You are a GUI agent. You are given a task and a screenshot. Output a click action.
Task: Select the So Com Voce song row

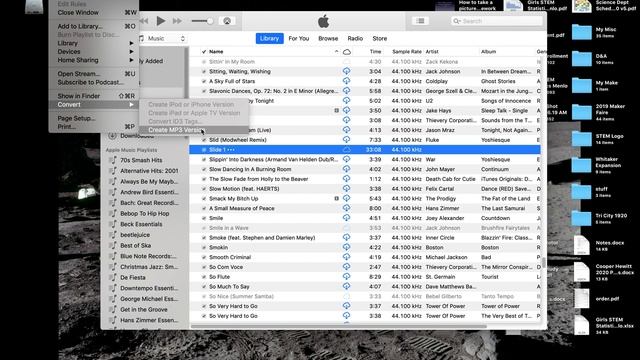(x=365, y=267)
